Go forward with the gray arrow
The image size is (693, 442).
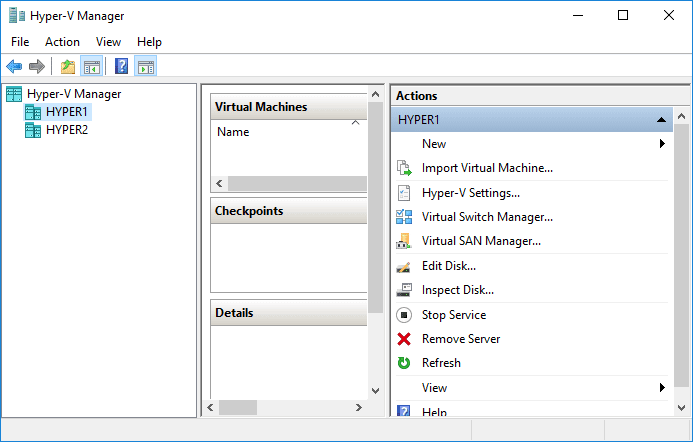point(37,67)
